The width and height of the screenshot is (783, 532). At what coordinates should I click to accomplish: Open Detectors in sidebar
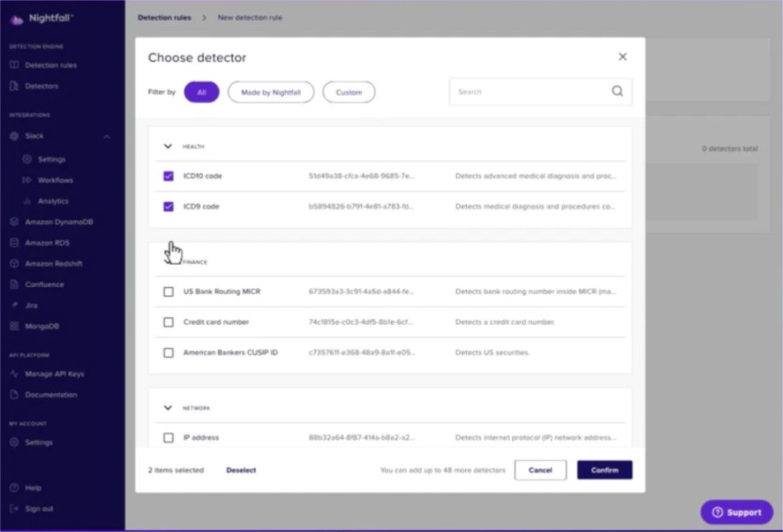(x=42, y=86)
